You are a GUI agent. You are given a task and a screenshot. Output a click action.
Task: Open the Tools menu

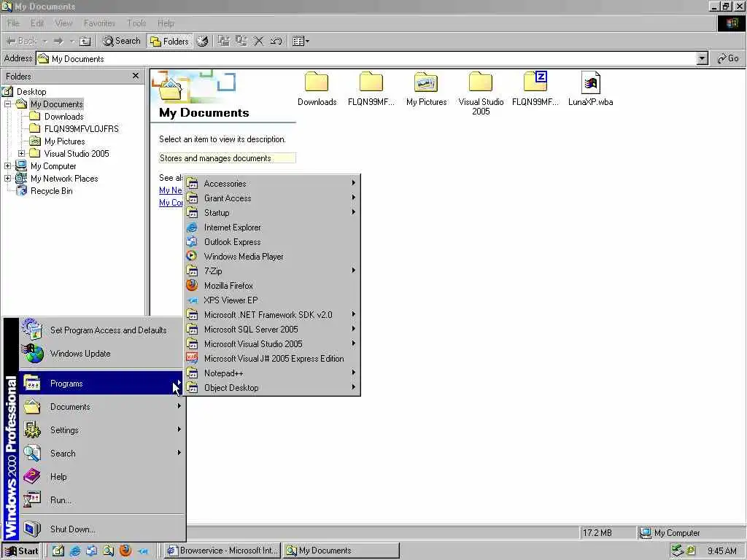tap(136, 23)
